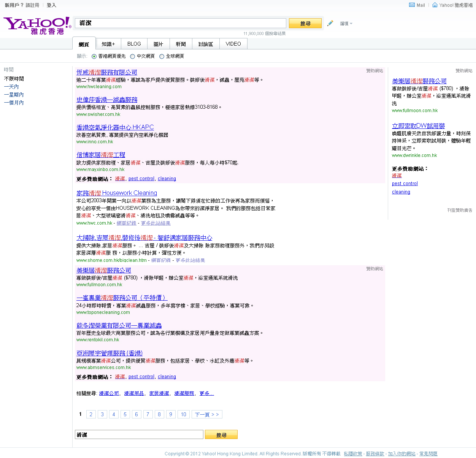Click the 登入 sign-in link
Screen dimensions: 476x458
point(51,5)
